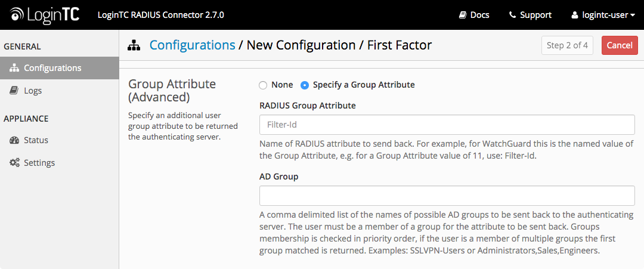Click the red Cancel button
This screenshot has height=269, width=644.
coord(620,45)
